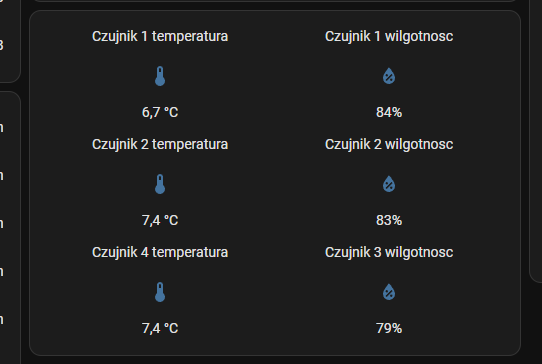Select the Czujnik 2 wilgotnosc label

[389, 144]
